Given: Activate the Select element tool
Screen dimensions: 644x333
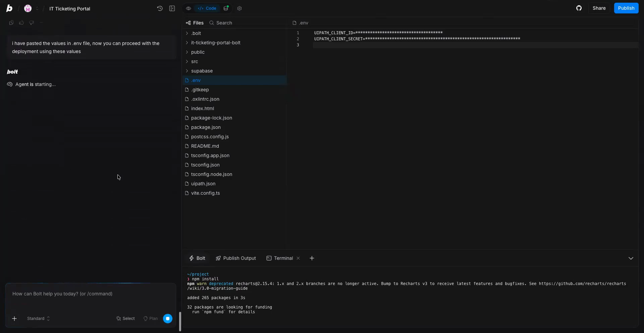Looking at the screenshot, I should click(126, 319).
